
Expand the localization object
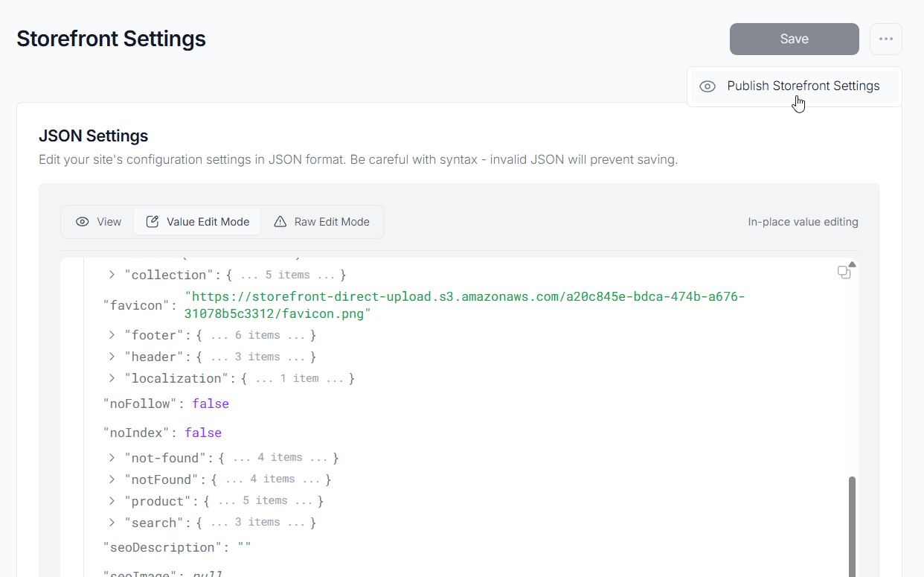point(112,377)
